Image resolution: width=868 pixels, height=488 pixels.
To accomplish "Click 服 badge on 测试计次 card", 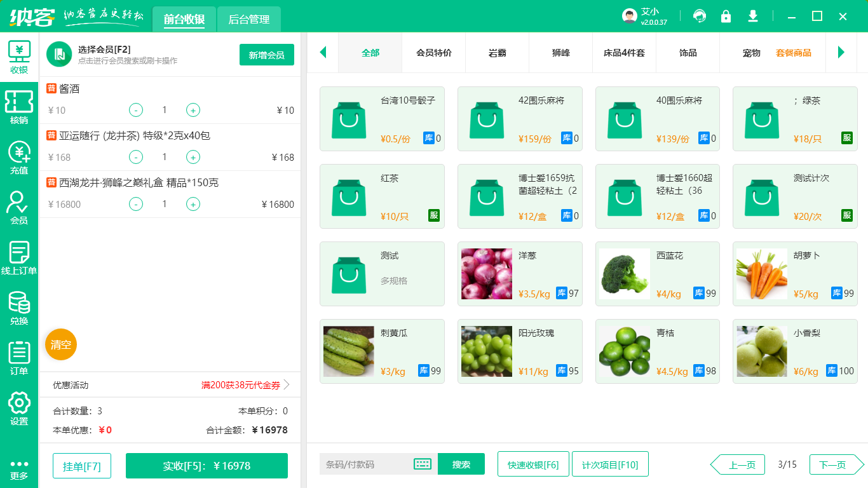I will click(847, 215).
